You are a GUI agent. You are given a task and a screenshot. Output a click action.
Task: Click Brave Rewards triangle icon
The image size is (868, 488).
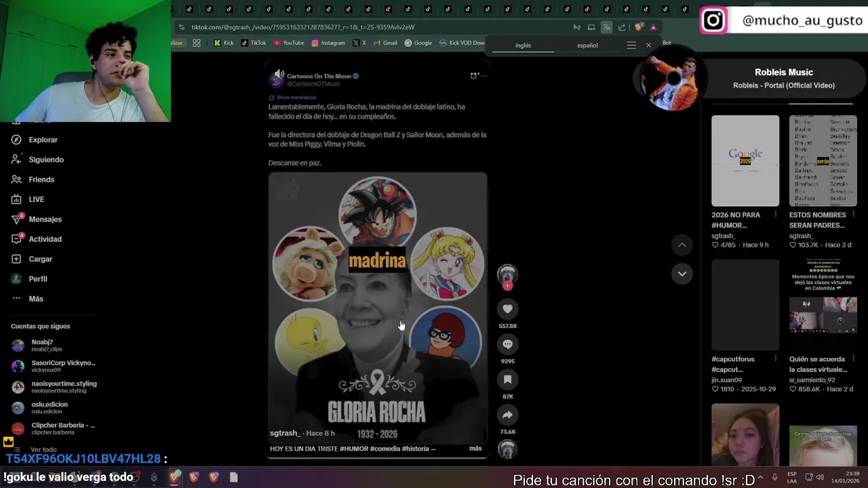click(653, 27)
